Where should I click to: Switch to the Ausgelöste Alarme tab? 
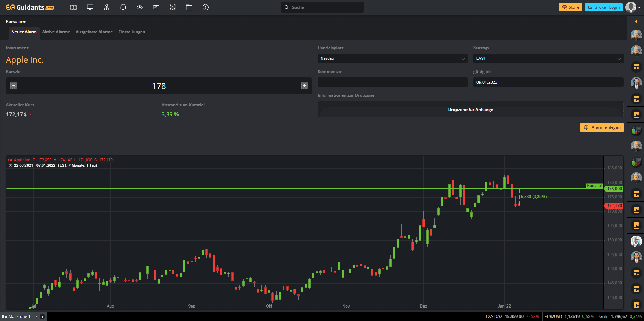coord(94,32)
